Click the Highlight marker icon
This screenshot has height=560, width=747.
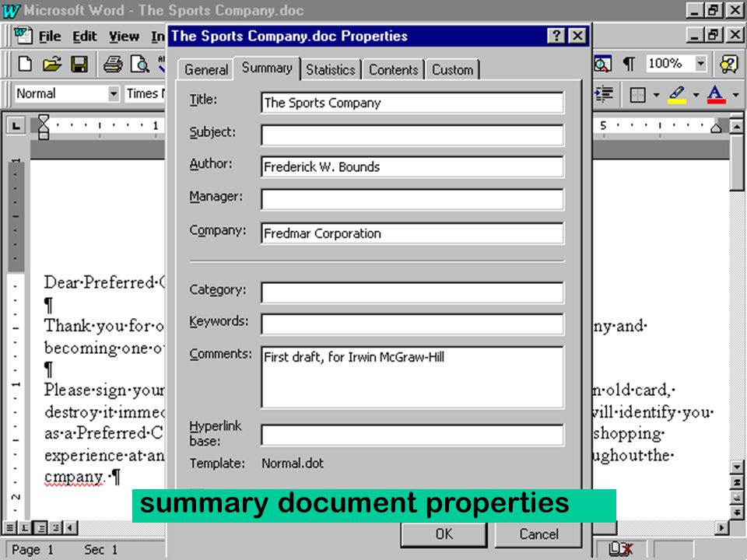click(677, 94)
